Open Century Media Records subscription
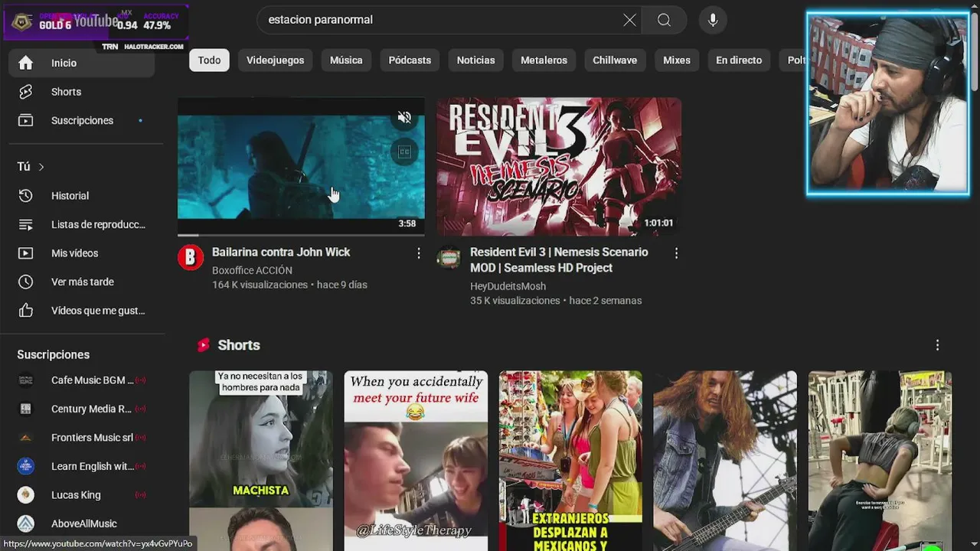The image size is (980, 551). coord(82,409)
